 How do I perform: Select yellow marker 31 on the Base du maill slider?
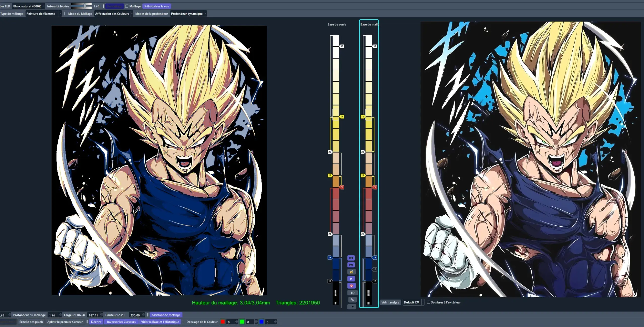[x=363, y=117]
